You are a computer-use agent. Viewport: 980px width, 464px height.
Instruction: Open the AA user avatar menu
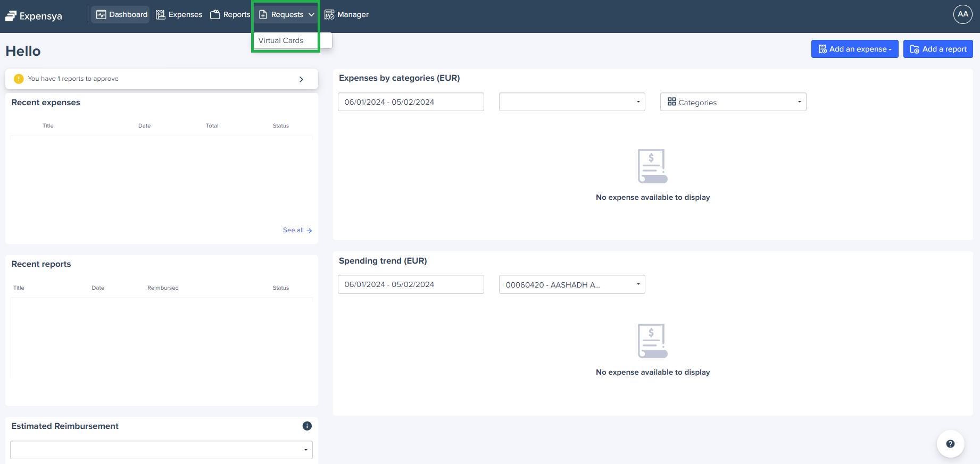click(962, 14)
